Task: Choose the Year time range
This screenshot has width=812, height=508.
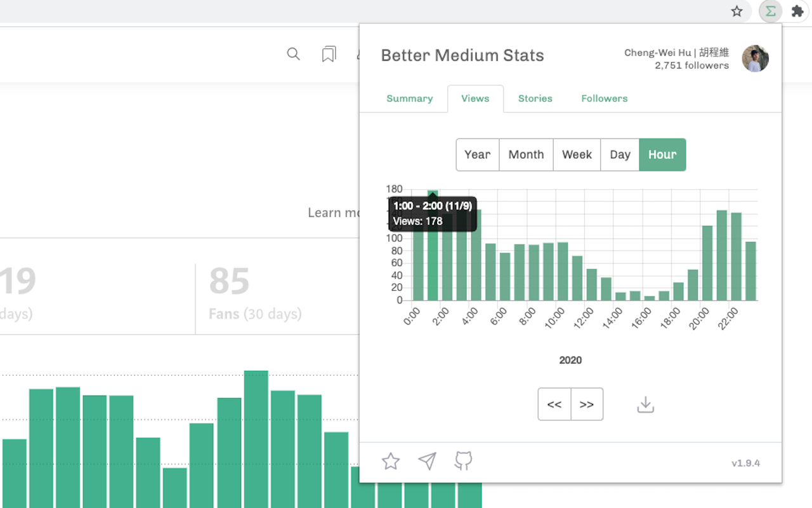Action: pos(478,154)
